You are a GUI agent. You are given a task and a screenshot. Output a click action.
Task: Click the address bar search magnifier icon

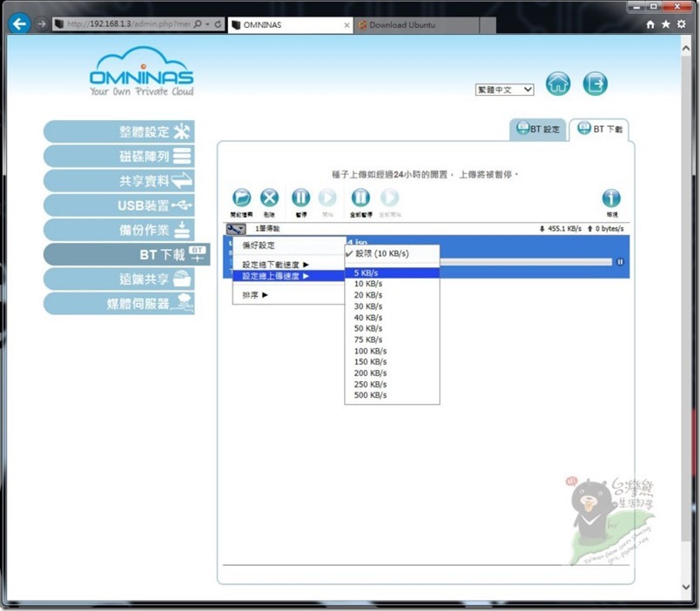point(198,24)
